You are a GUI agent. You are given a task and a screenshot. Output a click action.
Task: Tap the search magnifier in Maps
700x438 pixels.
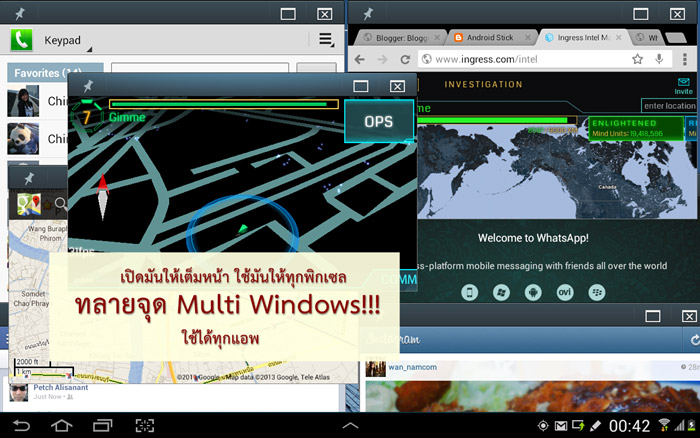[61, 204]
